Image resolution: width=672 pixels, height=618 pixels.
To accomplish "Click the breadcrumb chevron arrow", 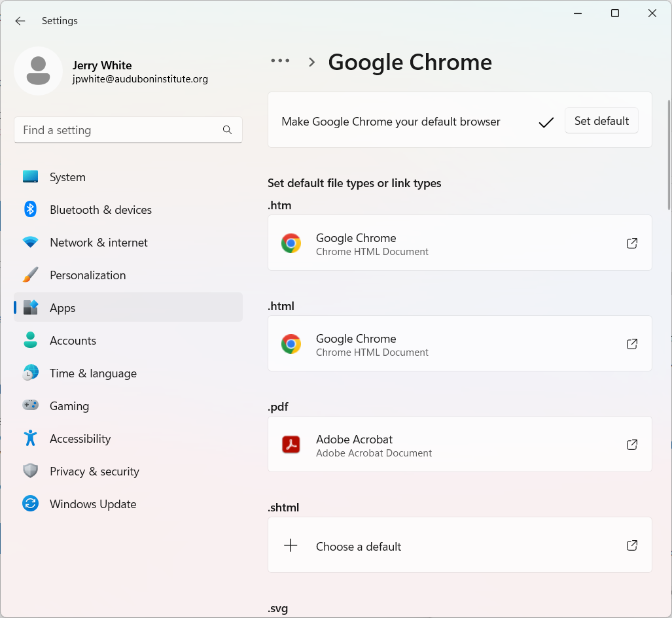I will click(x=312, y=62).
